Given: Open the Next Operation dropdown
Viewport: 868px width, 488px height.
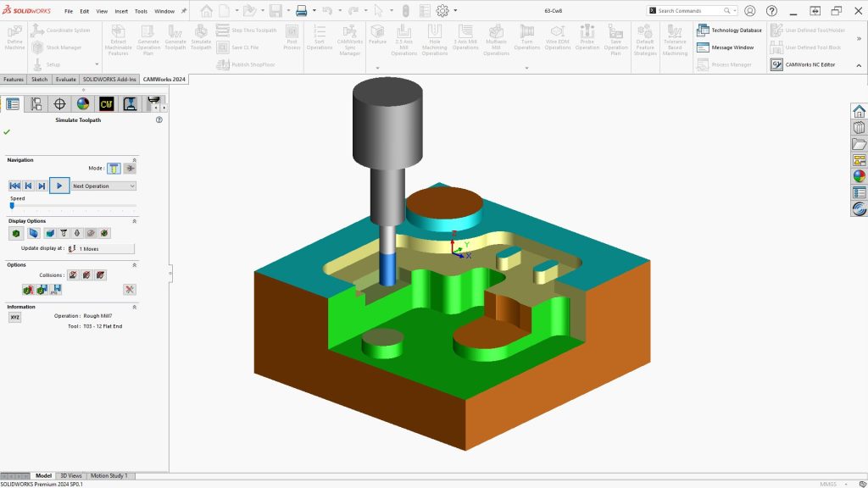Looking at the screenshot, I should pyautogui.click(x=103, y=186).
